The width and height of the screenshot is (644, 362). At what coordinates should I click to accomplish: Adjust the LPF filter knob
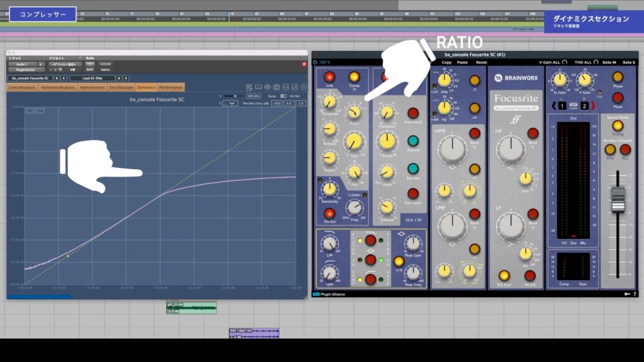click(330, 244)
